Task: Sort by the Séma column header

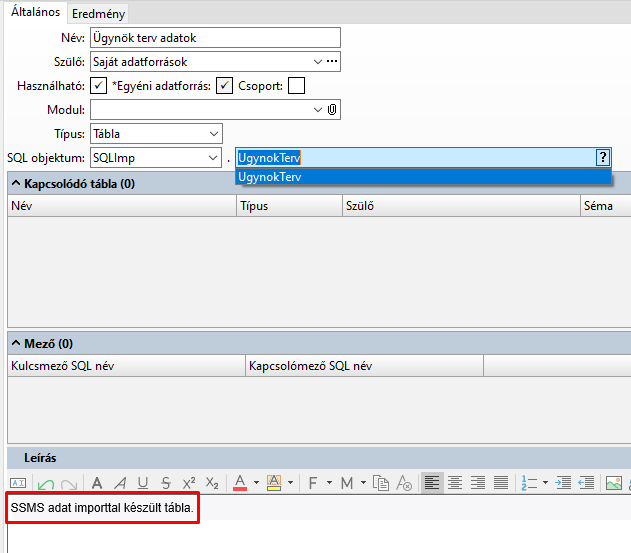Action: (606, 206)
